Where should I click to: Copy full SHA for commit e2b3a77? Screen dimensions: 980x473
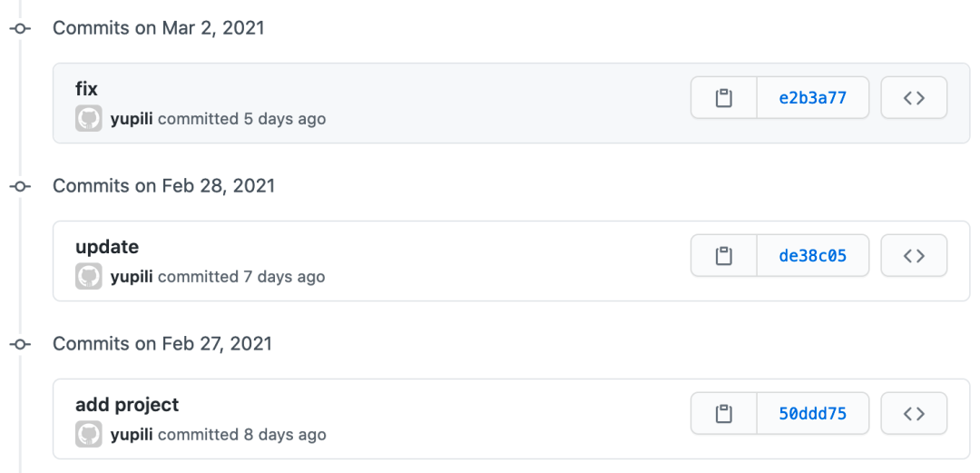(x=723, y=98)
